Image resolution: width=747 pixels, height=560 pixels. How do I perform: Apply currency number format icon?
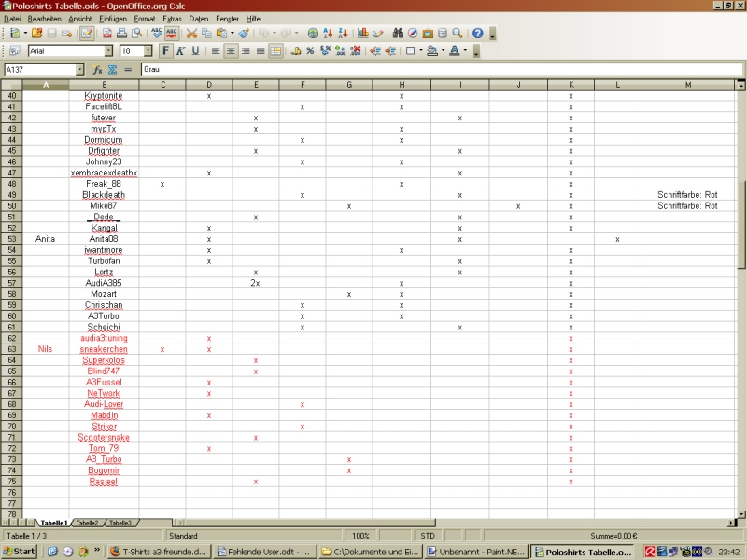coord(295,51)
